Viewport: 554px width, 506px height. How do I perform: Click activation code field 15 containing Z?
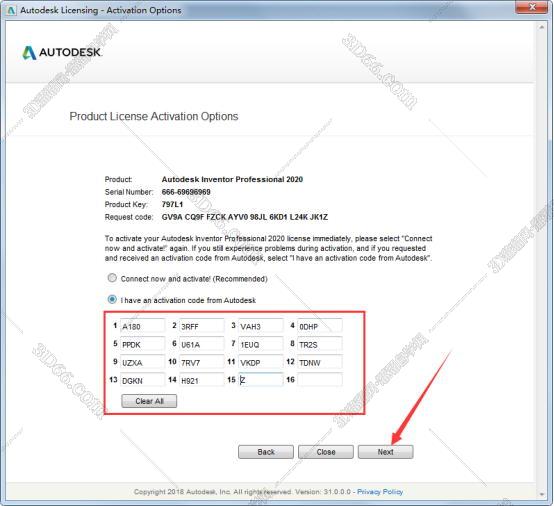coord(261,380)
